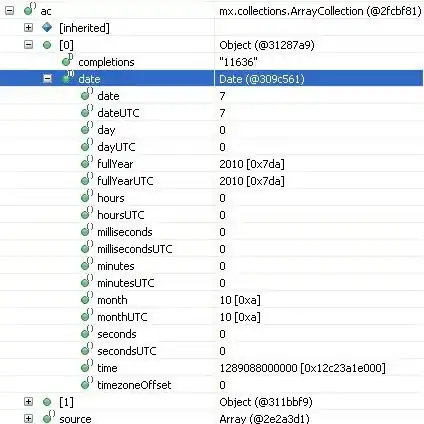Click the "11636" completions value
Image resolution: width=424 pixels, height=424 pixels.
pyautogui.click(x=238, y=62)
